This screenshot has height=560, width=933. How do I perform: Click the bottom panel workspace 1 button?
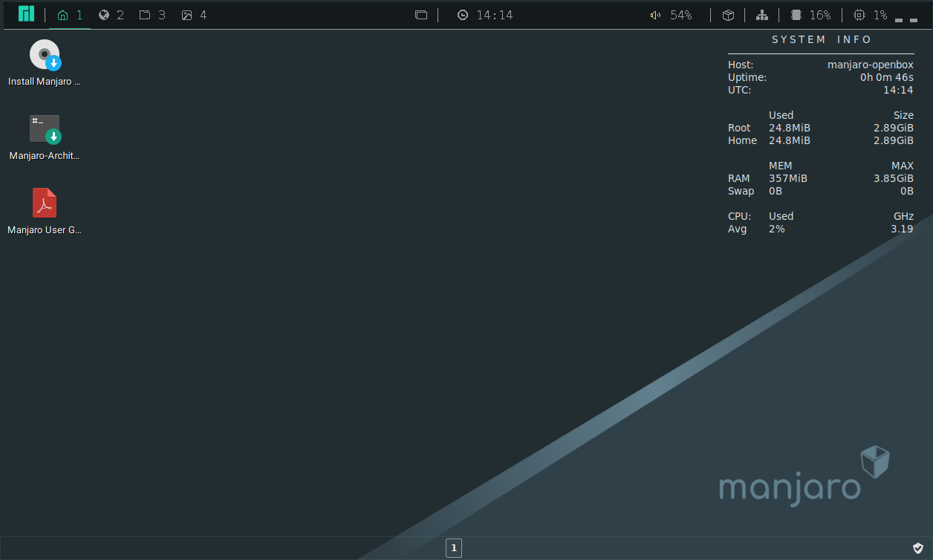click(454, 548)
